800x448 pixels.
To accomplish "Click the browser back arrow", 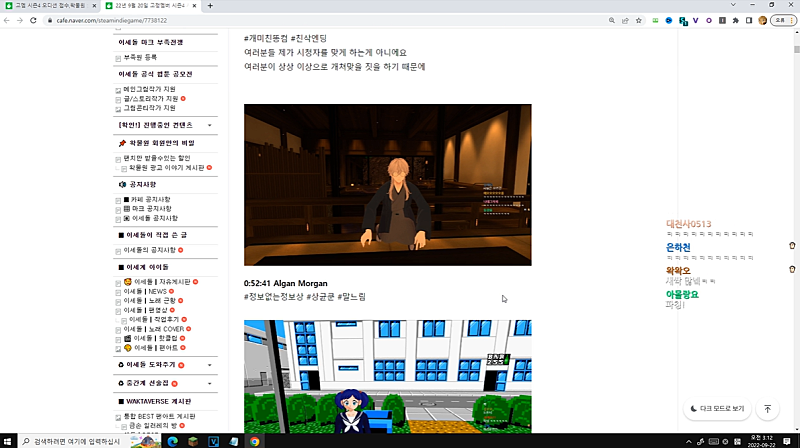I will point(7,20).
